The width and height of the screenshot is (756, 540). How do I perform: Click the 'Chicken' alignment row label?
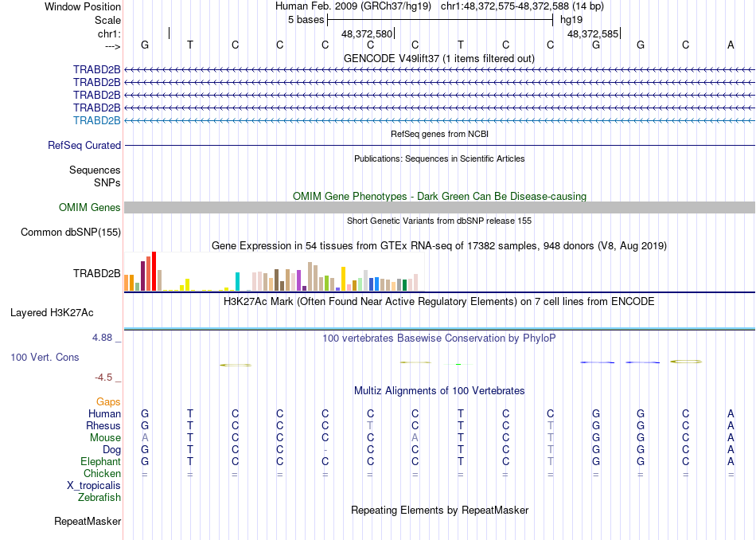102,473
